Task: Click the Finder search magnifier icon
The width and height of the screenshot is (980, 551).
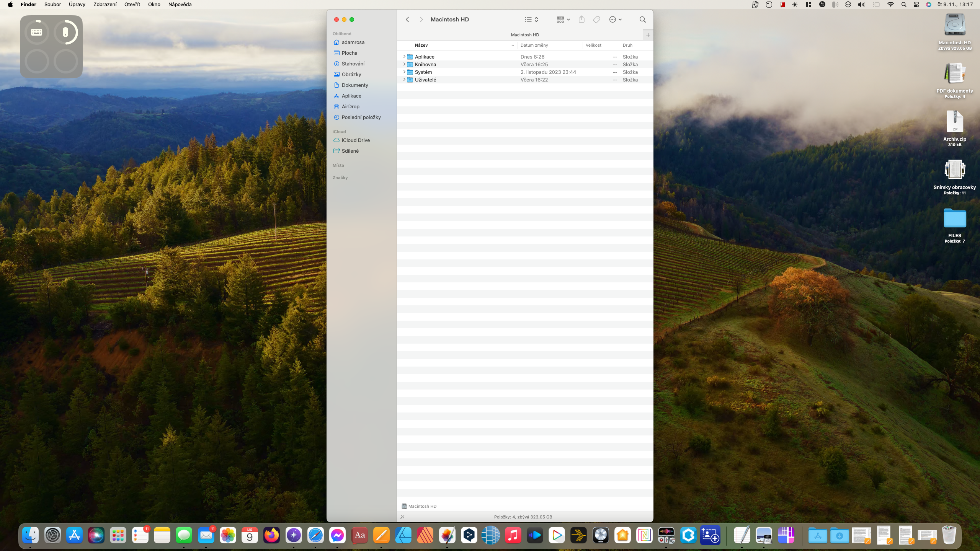Action: click(x=642, y=20)
